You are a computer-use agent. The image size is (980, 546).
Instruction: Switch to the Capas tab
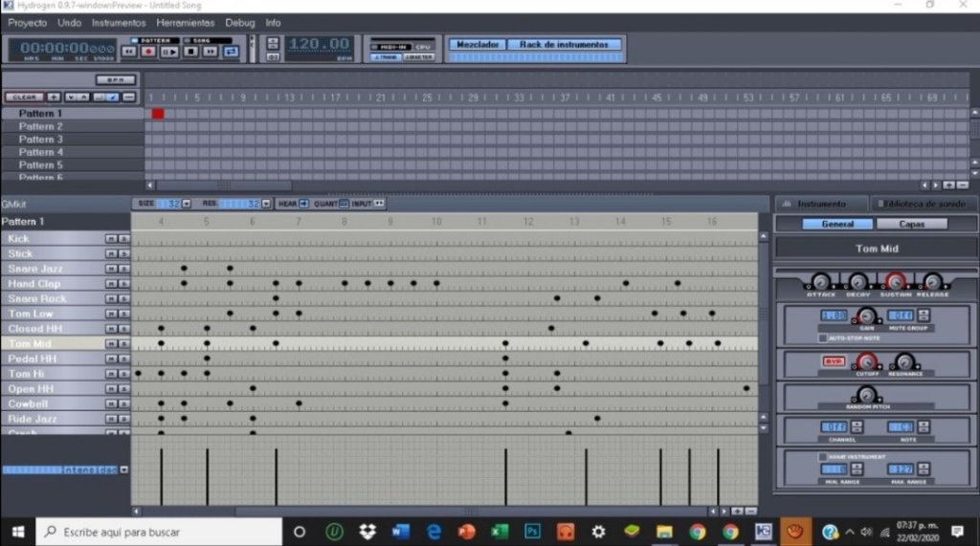(x=912, y=224)
